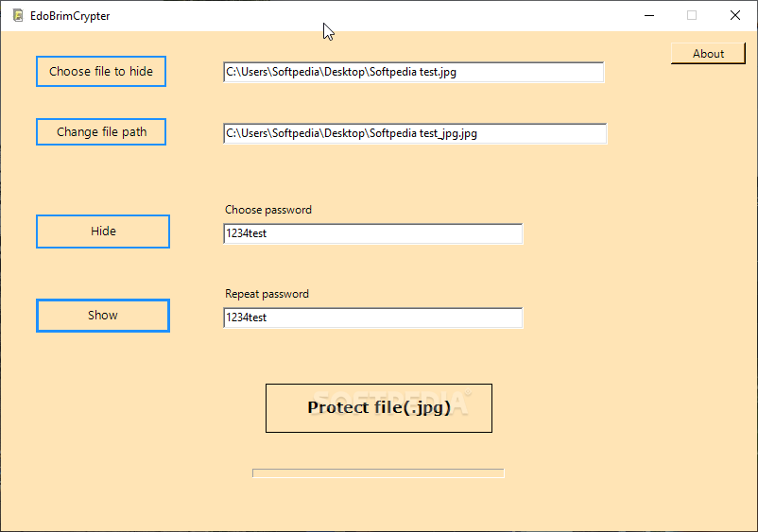Click into the Repeat password field
Screen dimensions: 758x532
[373, 317]
